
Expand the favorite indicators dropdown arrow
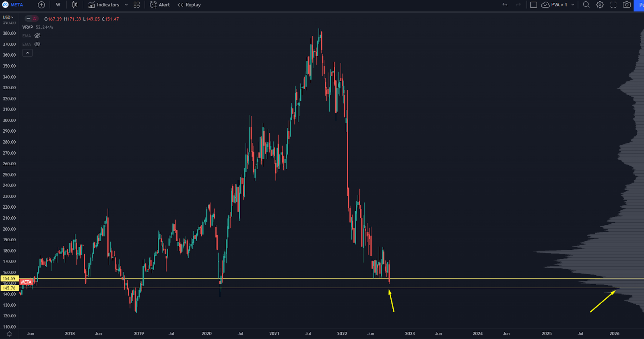(x=126, y=5)
